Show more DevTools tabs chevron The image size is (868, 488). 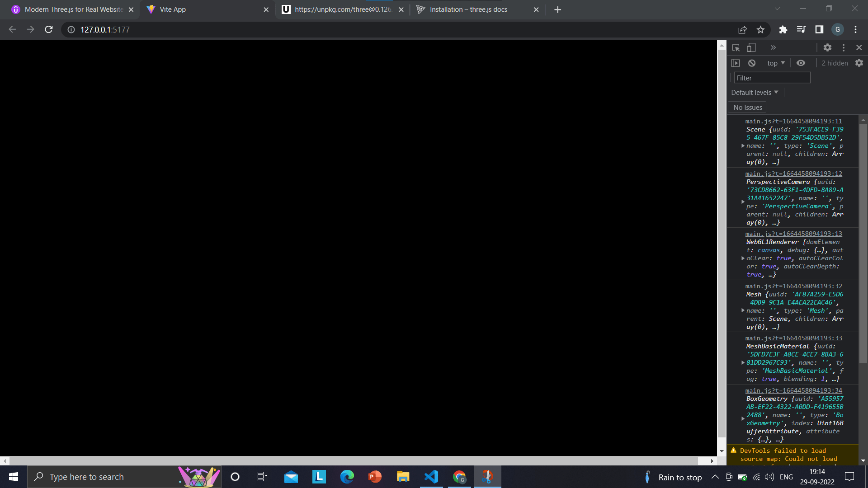(773, 47)
